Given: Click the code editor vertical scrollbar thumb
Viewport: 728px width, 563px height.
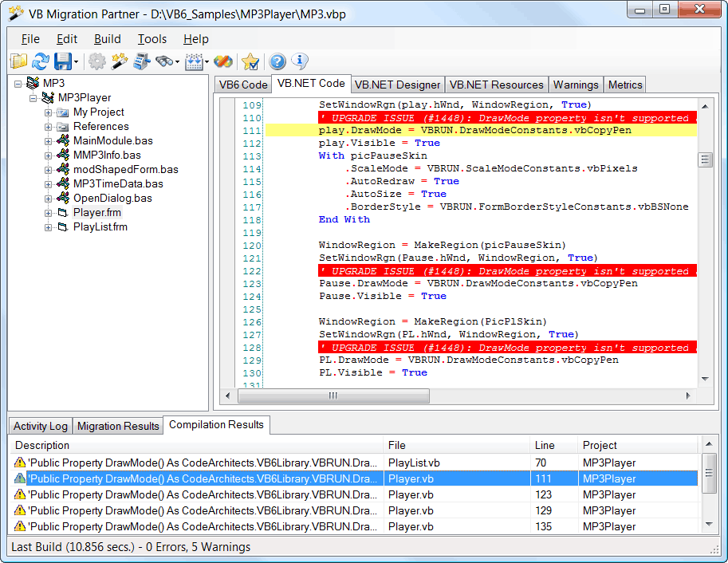Looking at the screenshot, I should click(x=705, y=159).
